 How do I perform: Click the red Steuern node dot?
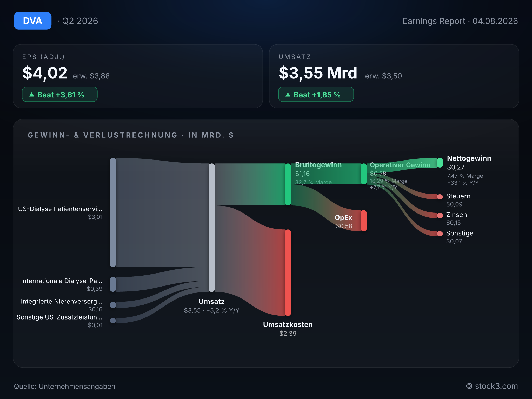(x=440, y=197)
